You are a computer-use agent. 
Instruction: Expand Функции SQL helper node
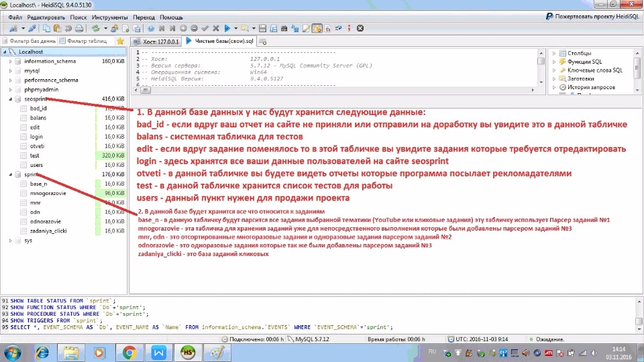click(554, 62)
